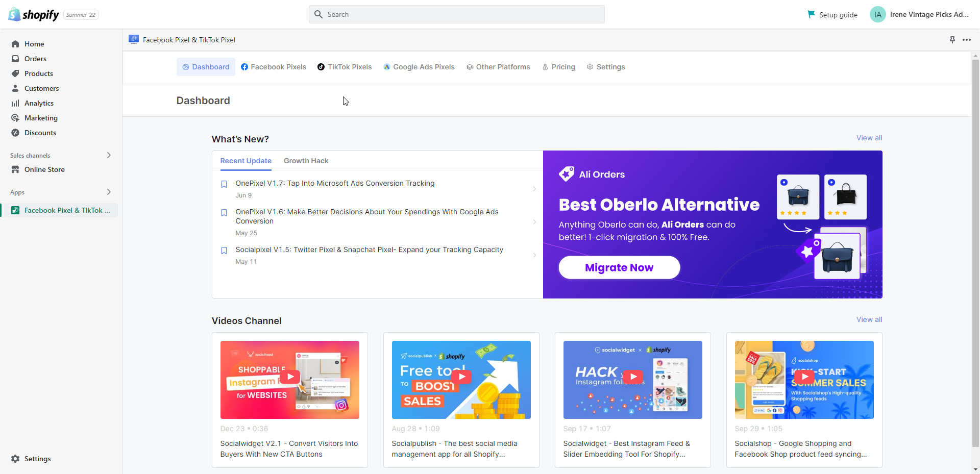Click 'Socialshop - Google Shopping' video title
980x474 pixels.
point(801,449)
